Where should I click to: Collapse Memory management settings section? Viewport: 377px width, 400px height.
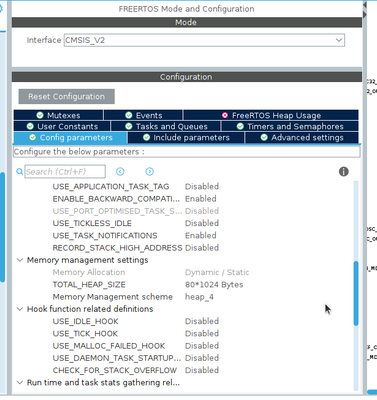point(20,260)
